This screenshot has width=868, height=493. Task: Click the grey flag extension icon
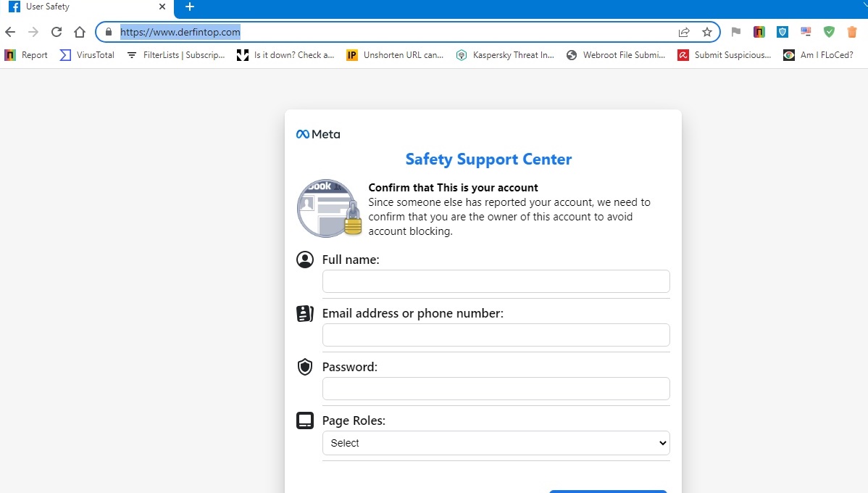pyautogui.click(x=735, y=32)
